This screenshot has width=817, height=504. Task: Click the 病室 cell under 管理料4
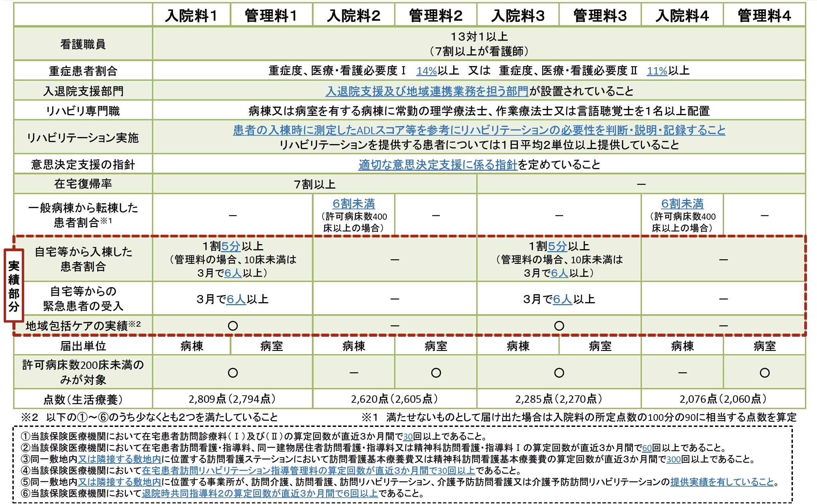point(764,346)
